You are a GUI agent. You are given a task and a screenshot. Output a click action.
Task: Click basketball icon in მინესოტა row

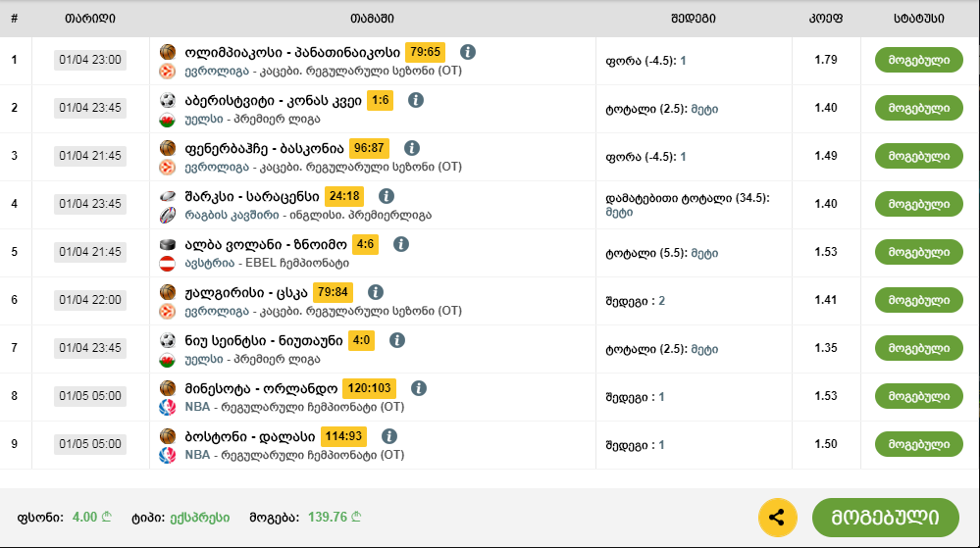(x=168, y=388)
